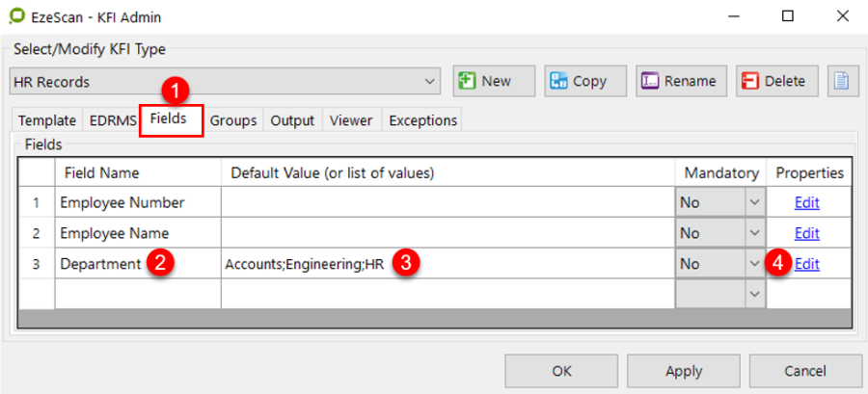Edit properties of Employee Number field
868x394 pixels.
[x=806, y=203]
